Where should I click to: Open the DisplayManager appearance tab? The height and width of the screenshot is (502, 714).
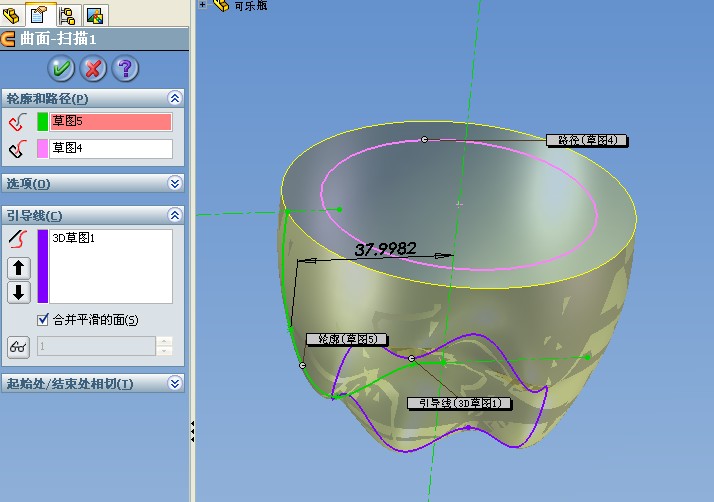(x=95, y=16)
